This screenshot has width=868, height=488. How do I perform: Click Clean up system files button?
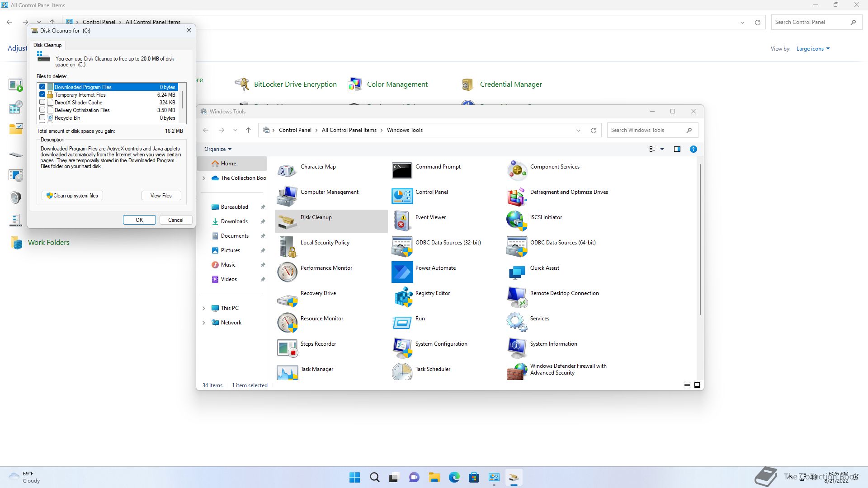[72, 196]
